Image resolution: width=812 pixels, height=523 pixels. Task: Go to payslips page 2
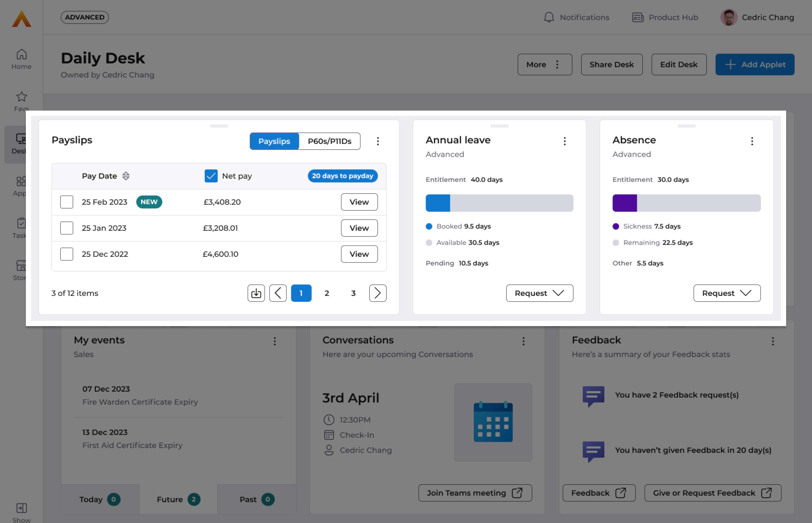click(x=327, y=293)
